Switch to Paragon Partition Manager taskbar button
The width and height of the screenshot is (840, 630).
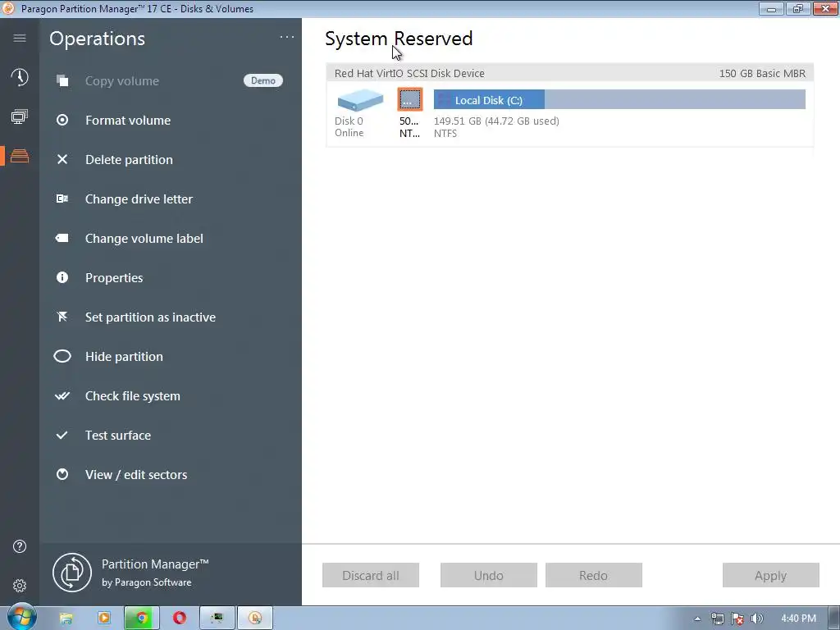pos(255,619)
